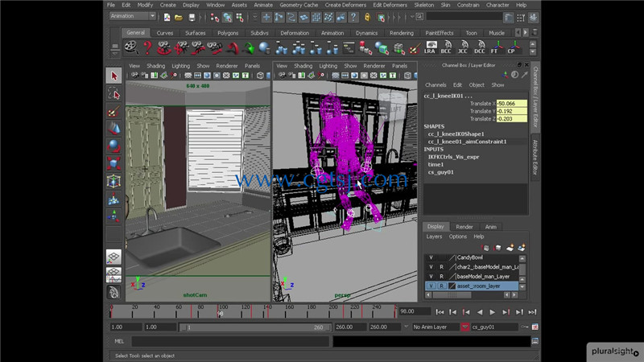Click the open scene folder icon
The image size is (644, 362).
point(179,17)
